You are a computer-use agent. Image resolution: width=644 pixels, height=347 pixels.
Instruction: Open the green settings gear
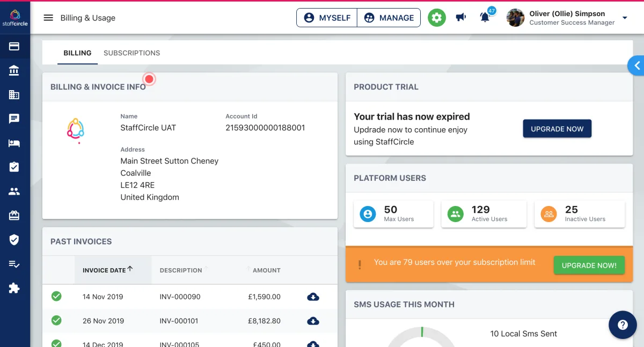[x=437, y=18]
